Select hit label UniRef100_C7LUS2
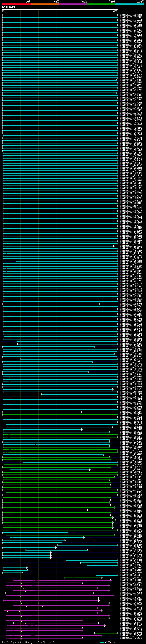 (x=131, y=610)
